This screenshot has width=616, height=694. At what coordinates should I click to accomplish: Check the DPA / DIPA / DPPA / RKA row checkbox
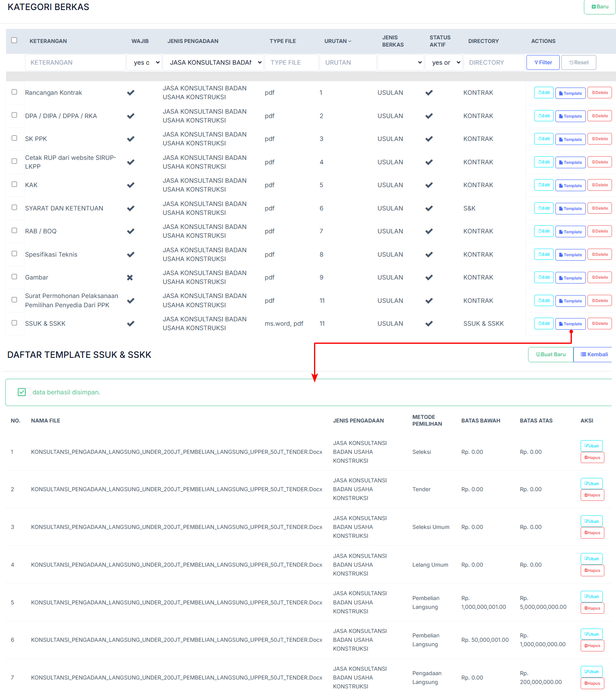coord(14,115)
